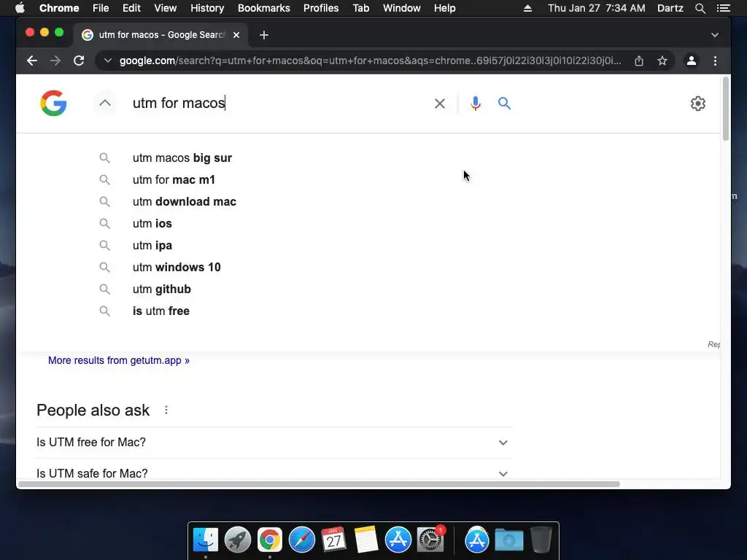
Task: Open Launchpad from the Dock
Action: click(x=238, y=540)
